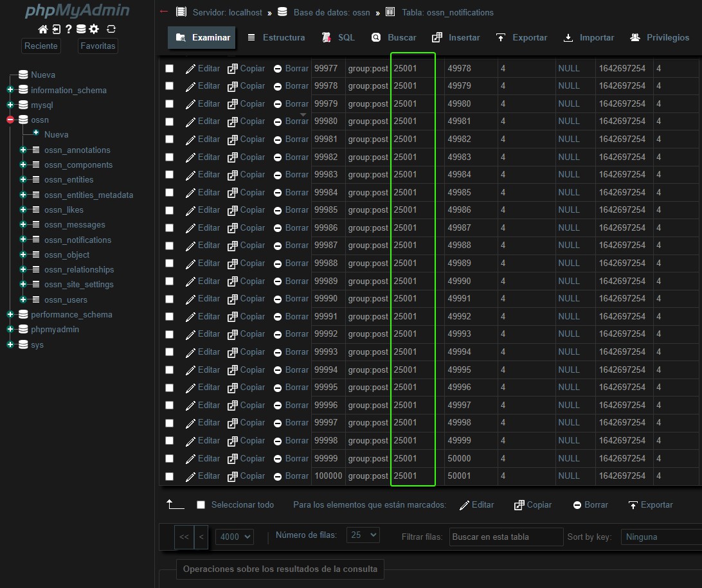The width and height of the screenshot is (702, 588).
Task: Reload the navigation panel with refresh icon
Action: (x=111, y=29)
